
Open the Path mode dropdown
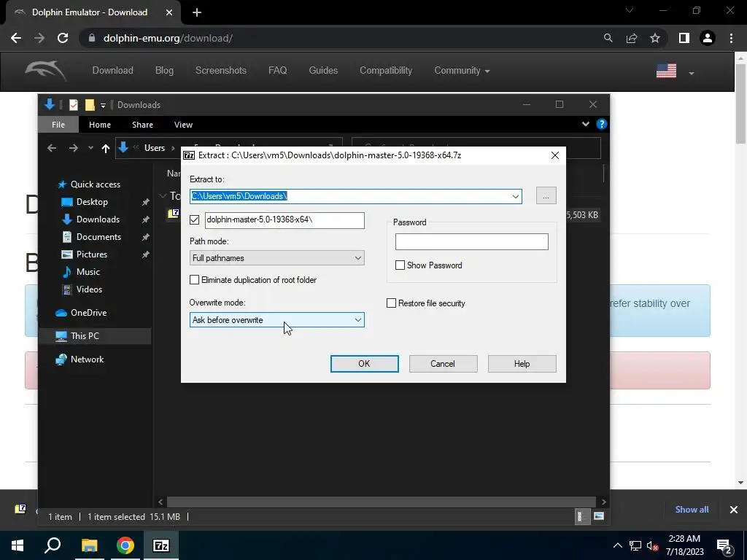tap(276, 258)
